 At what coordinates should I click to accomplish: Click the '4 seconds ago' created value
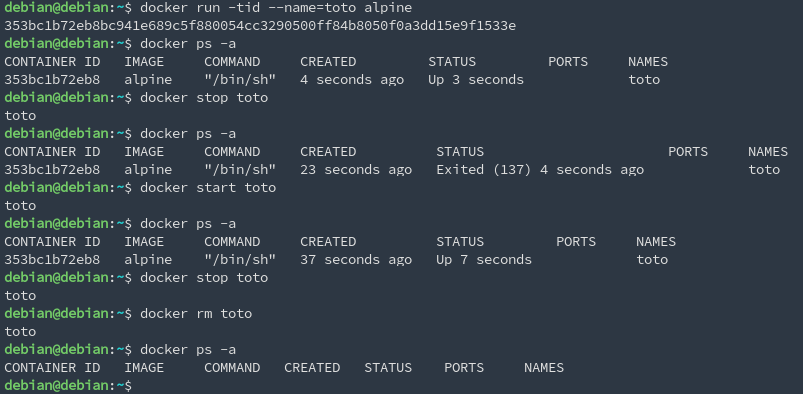pyautogui.click(x=352, y=79)
